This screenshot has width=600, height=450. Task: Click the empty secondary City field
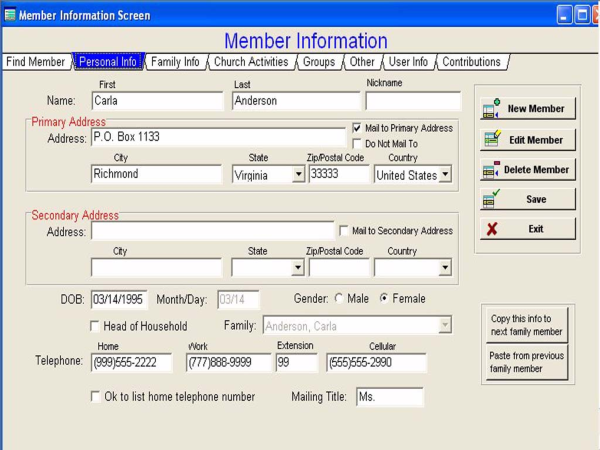(x=156, y=267)
